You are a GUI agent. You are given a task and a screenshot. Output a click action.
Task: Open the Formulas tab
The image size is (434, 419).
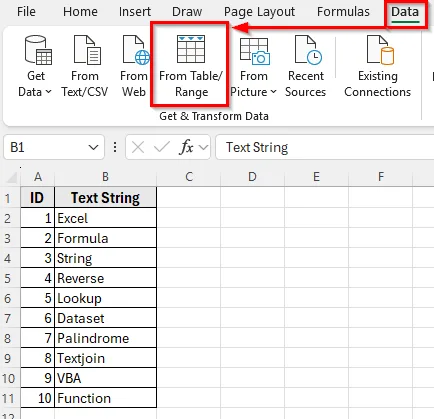pos(343,12)
